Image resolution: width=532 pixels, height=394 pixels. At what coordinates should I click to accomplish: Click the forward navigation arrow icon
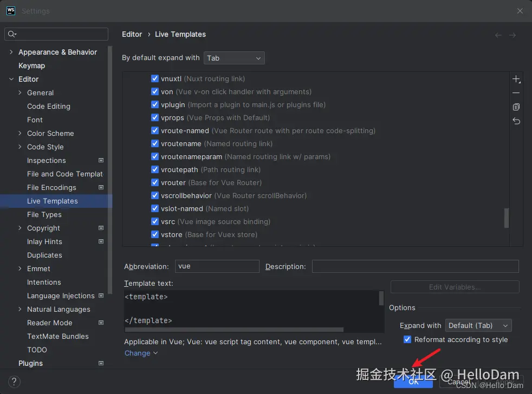(512, 35)
